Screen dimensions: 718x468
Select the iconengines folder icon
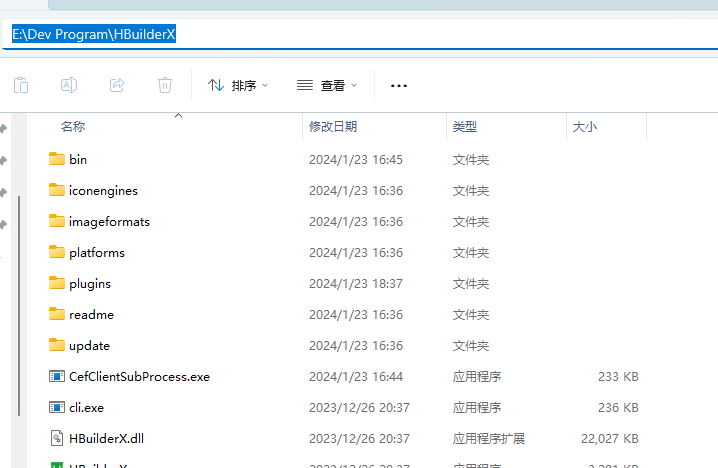coord(57,190)
